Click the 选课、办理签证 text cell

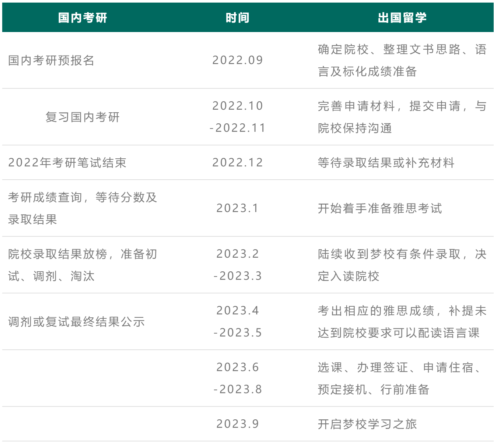[402, 378]
